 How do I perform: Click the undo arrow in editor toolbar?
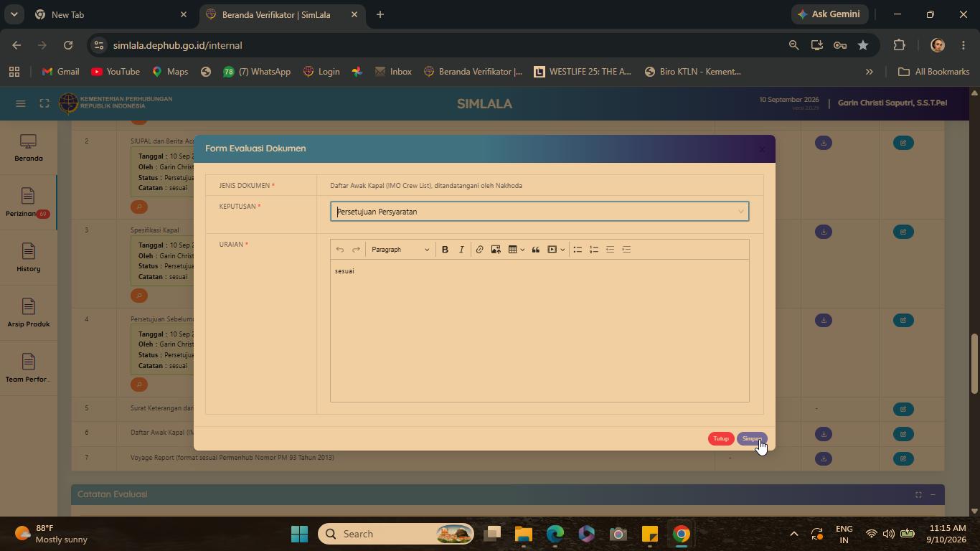[340, 250]
